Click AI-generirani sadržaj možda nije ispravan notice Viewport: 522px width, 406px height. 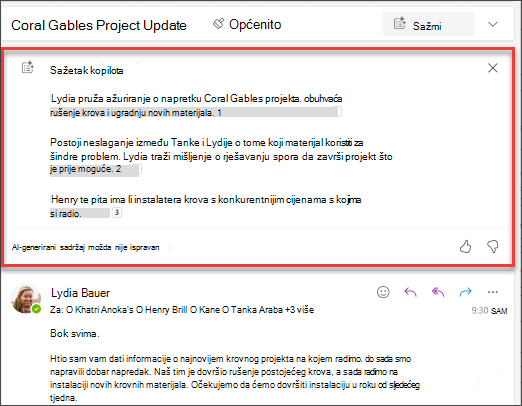click(x=85, y=247)
